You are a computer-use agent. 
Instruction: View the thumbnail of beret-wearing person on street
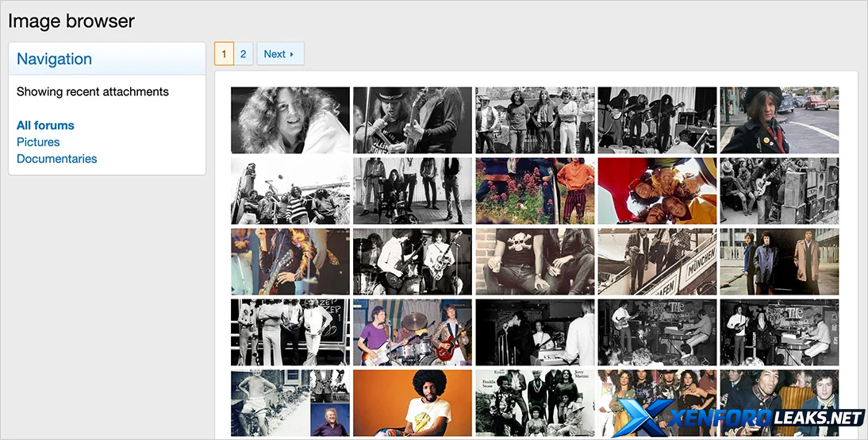click(x=779, y=120)
